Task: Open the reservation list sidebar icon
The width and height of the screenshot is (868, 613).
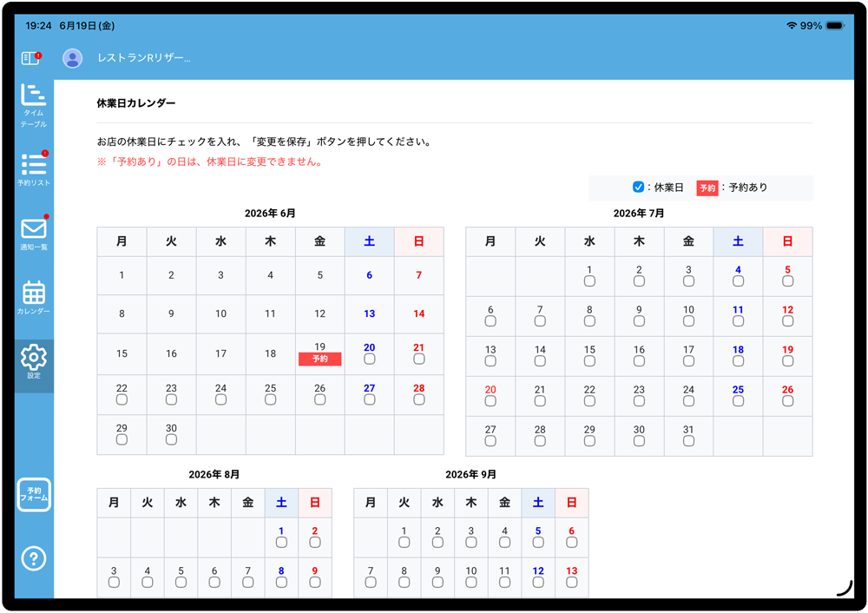Action: [34, 169]
